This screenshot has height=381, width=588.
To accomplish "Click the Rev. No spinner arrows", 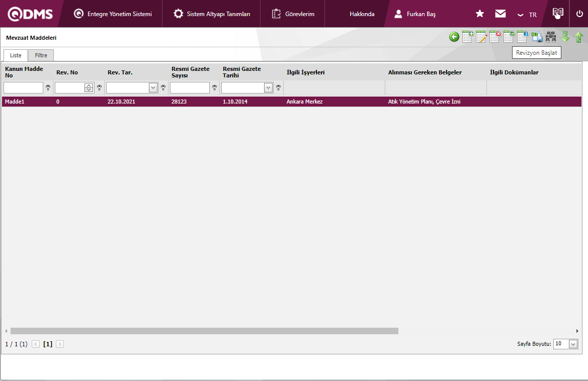I will click(x=89, y=87).
